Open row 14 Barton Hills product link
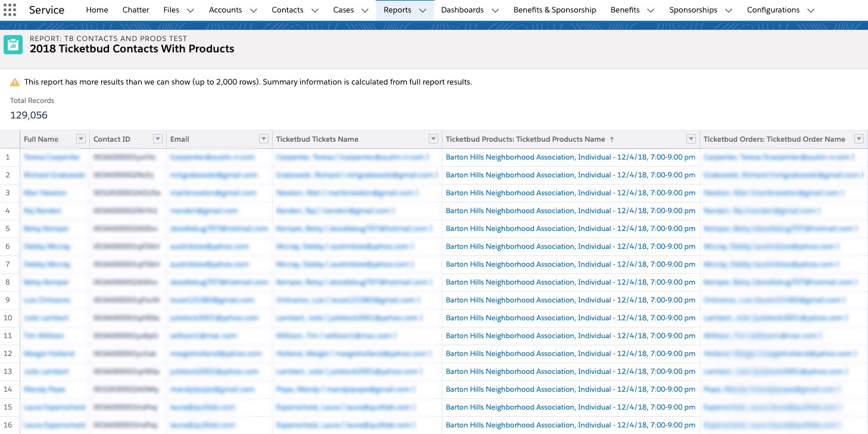Viewport: 868px width, 434px height. pos(570,389)
